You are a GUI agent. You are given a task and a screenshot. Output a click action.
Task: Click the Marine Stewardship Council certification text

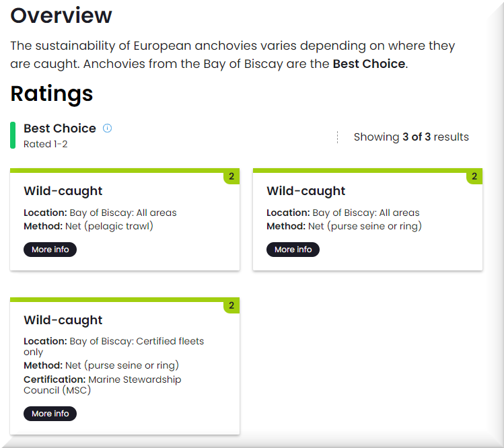coord(102,385)
